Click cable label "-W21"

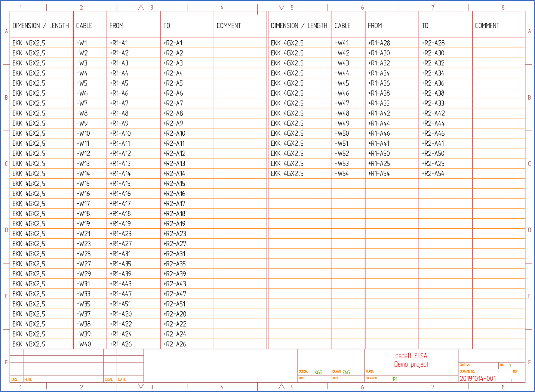pyautogui.click(x=83, y=234)
